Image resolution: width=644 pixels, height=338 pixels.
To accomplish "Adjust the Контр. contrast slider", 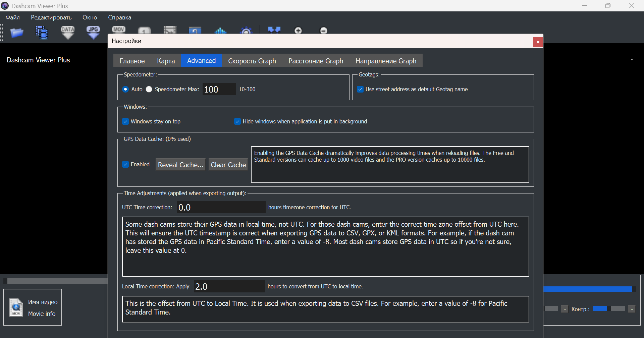I will [x=609, y=309].
